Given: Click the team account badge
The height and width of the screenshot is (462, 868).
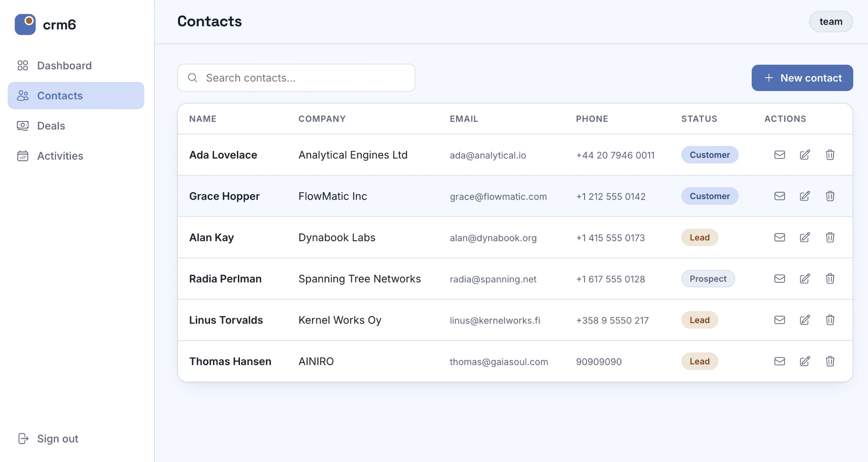Looking at the screenshot, I should tap(831, 22).
